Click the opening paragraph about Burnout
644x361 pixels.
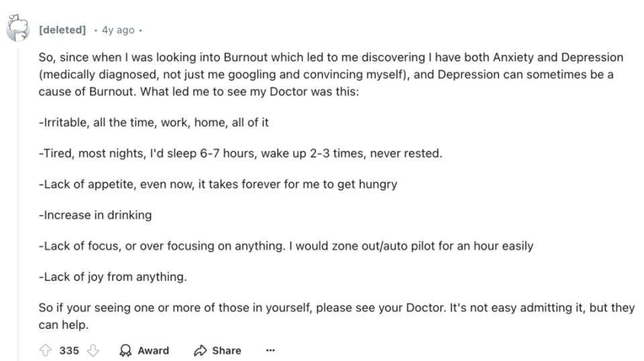coord(331,74)
